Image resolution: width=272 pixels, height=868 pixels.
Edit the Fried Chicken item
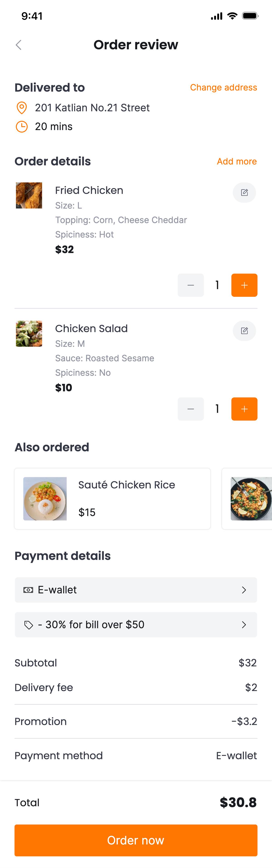click(x=244, y=193)
